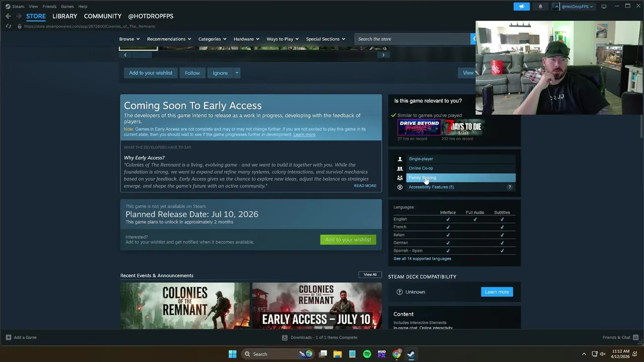The image size is (644, 362).
Task: Expand the Categories dropdown
Action: tap(212, 39)
